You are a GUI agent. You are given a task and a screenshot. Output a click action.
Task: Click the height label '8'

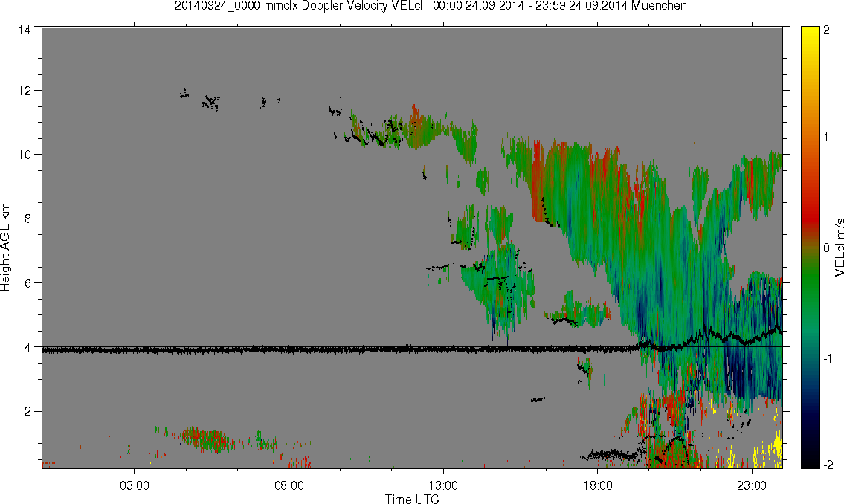click(x=27, y=219)
